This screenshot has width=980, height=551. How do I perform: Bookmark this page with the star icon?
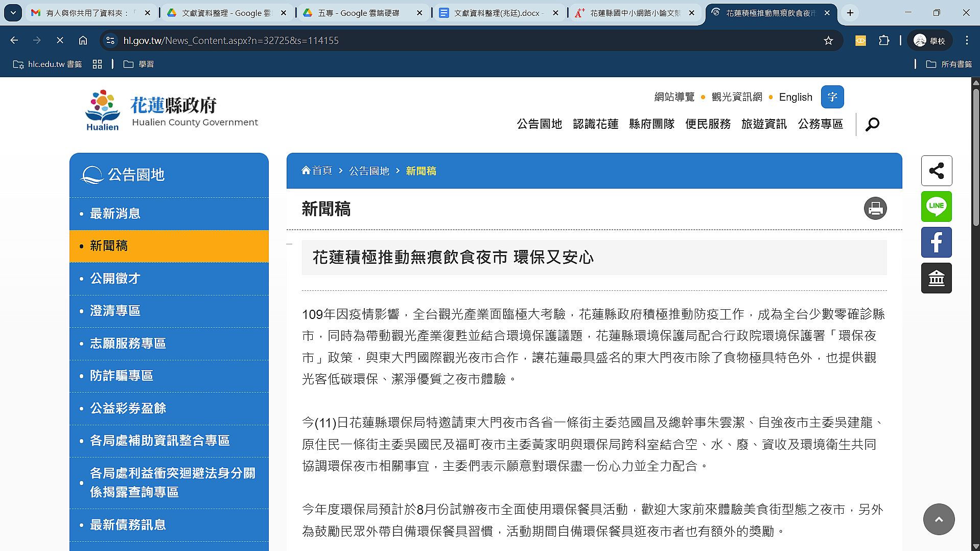[828, 40]
